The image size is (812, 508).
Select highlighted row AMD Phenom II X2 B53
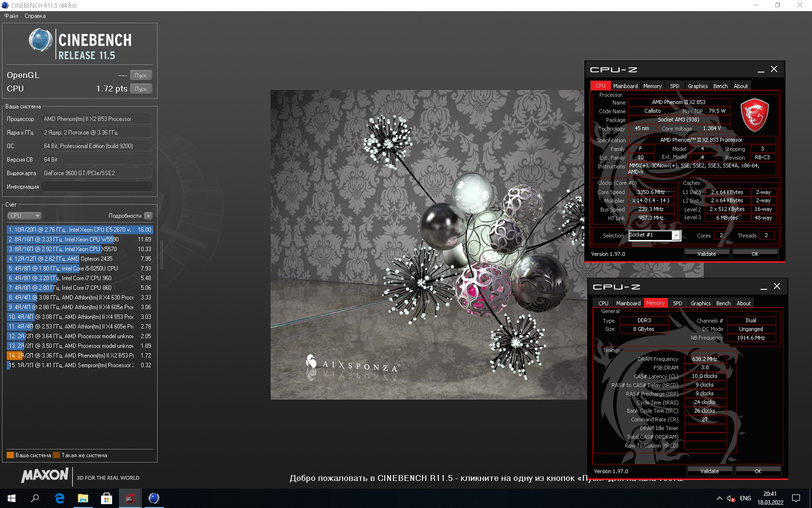click(80, 356)
